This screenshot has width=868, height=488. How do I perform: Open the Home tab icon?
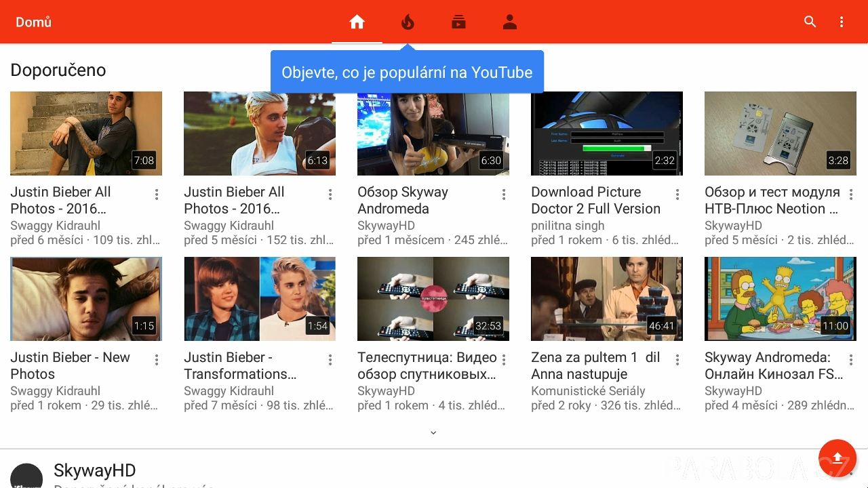(x=357, y=22)
